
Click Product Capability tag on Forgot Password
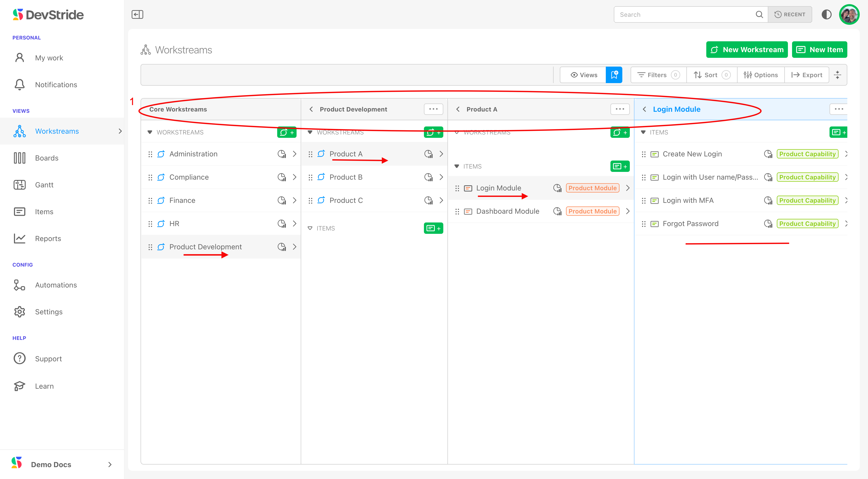coord(807,223)
